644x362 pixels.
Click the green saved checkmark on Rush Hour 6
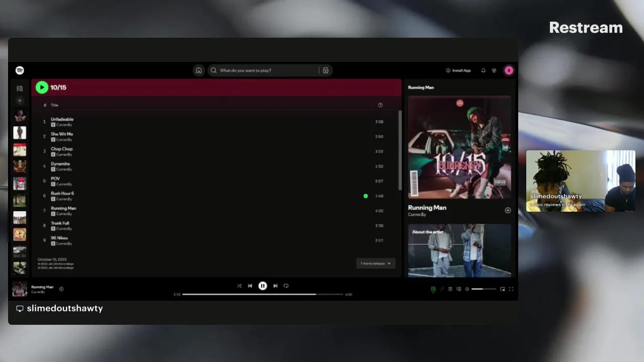tap(365, 196)
